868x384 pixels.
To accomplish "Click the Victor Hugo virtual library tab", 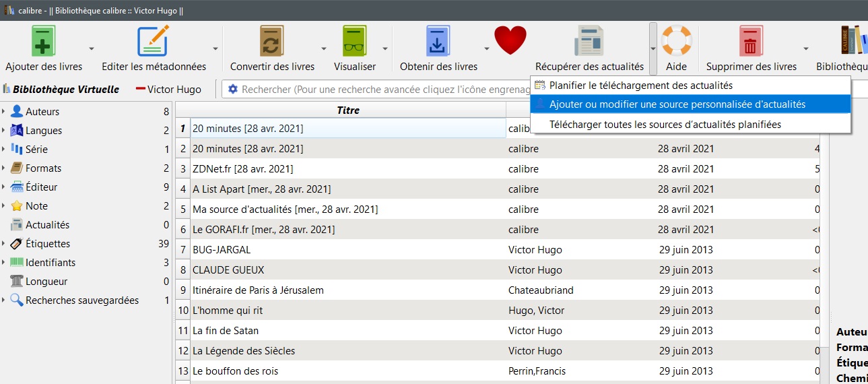I will point(168,89).
